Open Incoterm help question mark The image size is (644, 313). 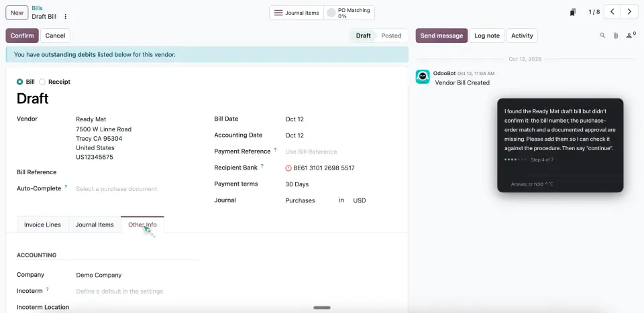tap(47, 290)
